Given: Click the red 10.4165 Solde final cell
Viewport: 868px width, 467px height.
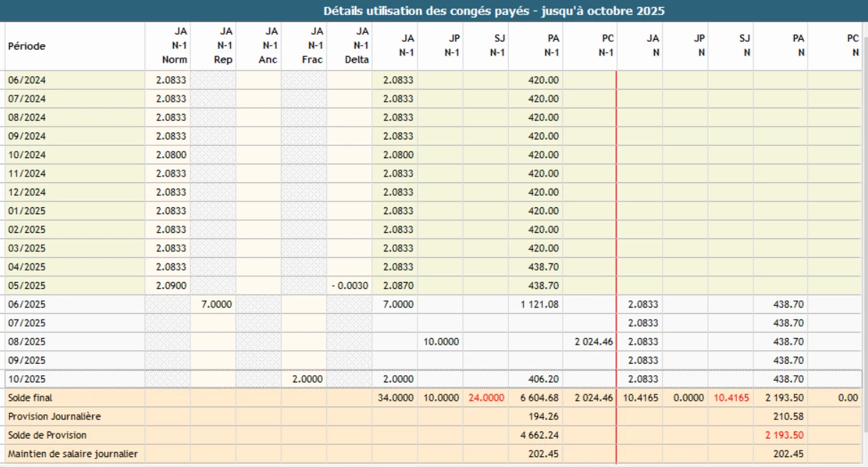Looking at the screenshot, I should pyautogui.click(x=731, y=398).
